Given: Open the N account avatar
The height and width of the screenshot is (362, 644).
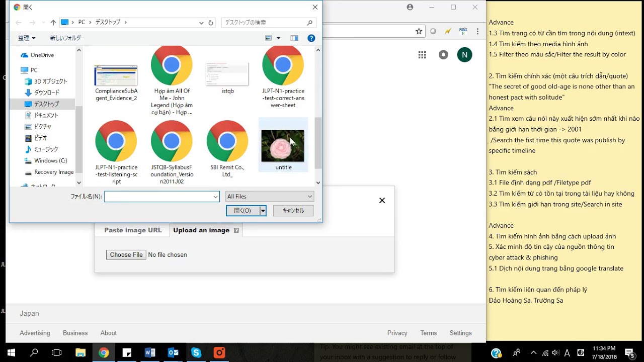Looking at the screenshot, I should tap(464, 55).
